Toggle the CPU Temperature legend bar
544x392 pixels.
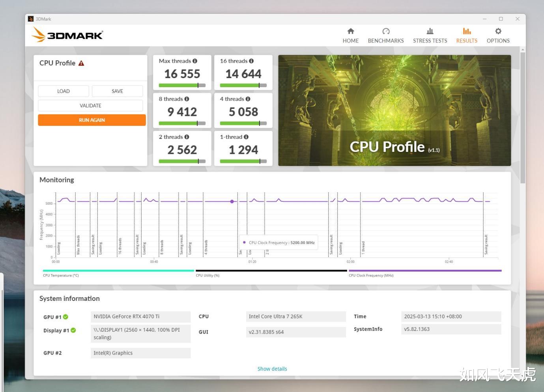click(x=118, y=271)
